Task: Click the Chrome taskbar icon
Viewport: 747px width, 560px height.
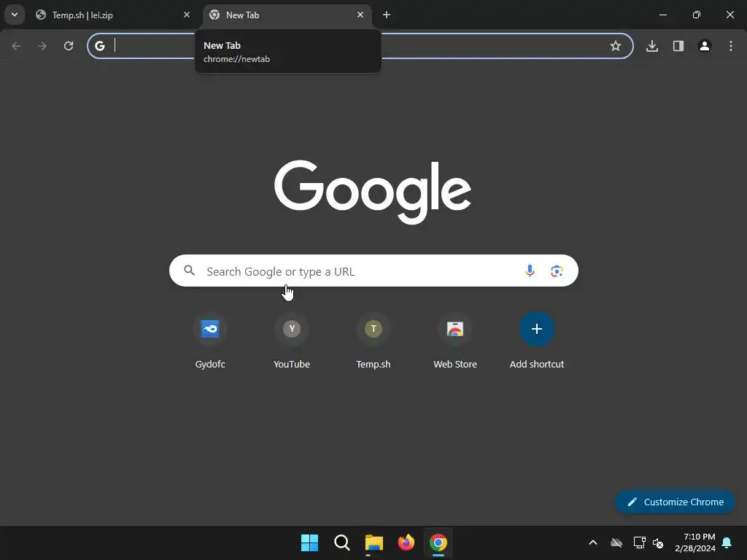Action: tap(438, 542)
